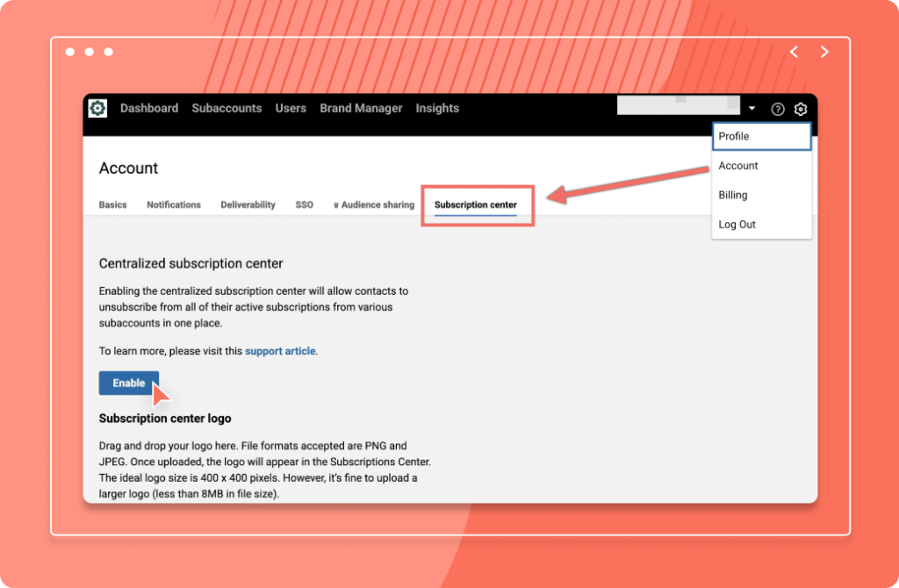The image size is (899, 588).
Task: Switch to the Deliverability tab
Action: [248, 204]
